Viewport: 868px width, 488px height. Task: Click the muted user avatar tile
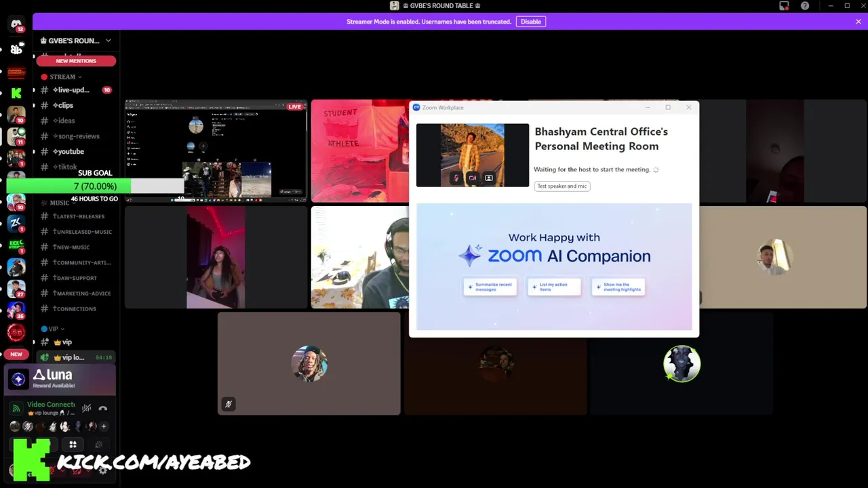point(309,363)
